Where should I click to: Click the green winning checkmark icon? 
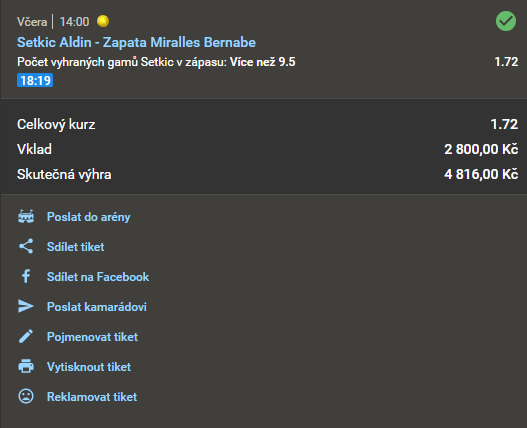pyautogui.click(x=506, y=21)
